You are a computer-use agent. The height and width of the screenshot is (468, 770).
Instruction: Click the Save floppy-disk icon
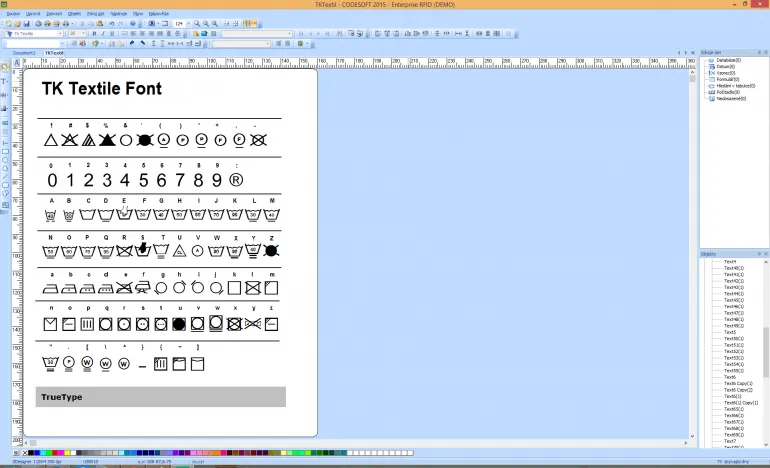tap(27, 24)
